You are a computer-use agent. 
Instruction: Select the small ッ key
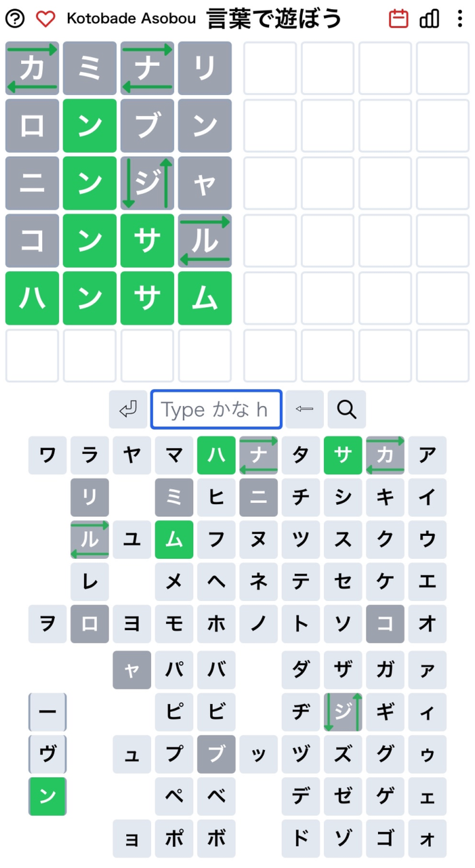click(259, 754)
